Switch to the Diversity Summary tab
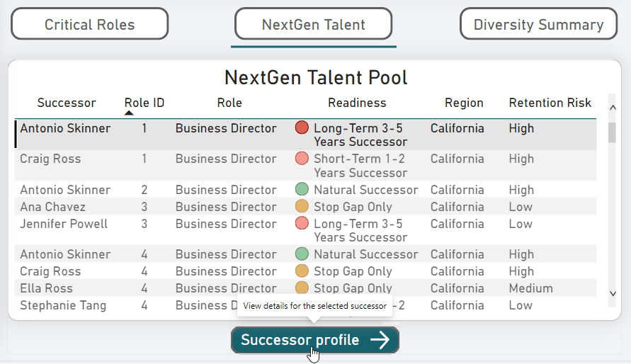631x364 pixels. [538, 25]
